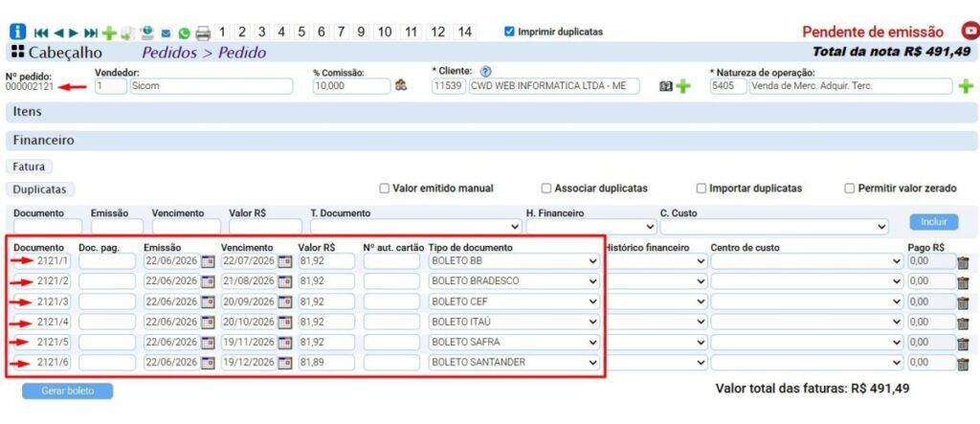Open H. Financeiro dropdown
The image size is (980, 424).
[x=590, y=227]
